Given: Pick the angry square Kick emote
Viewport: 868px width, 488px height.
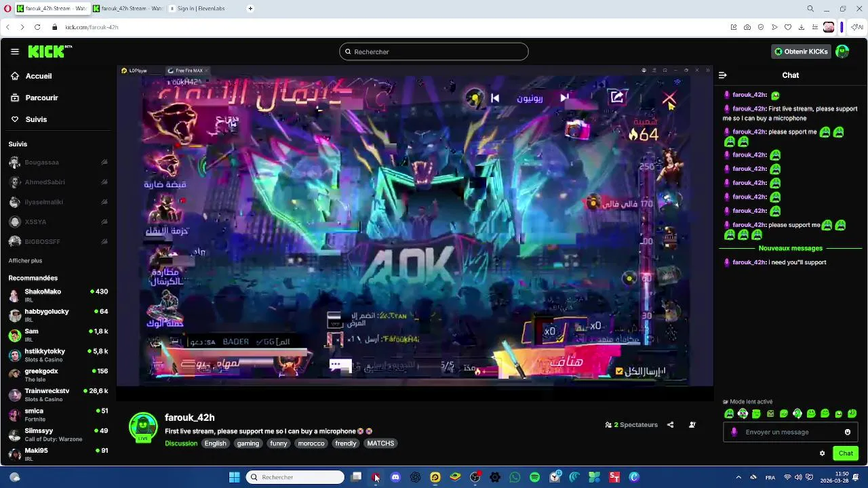Looking at the screenshot, I should tap(770, 413).
